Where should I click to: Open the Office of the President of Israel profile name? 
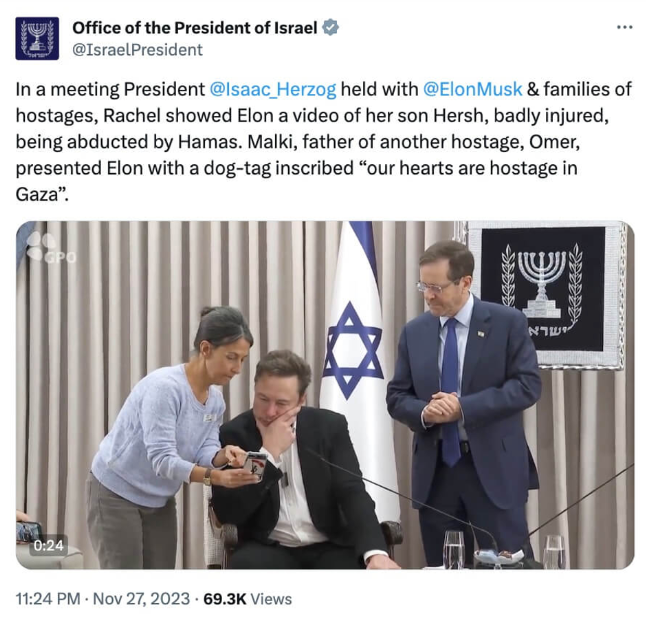[195, 28]
